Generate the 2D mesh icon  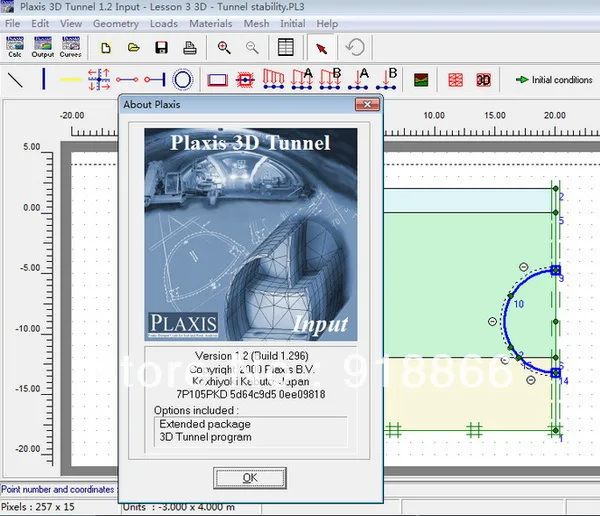pyautogui.click(x=455, y=80)
